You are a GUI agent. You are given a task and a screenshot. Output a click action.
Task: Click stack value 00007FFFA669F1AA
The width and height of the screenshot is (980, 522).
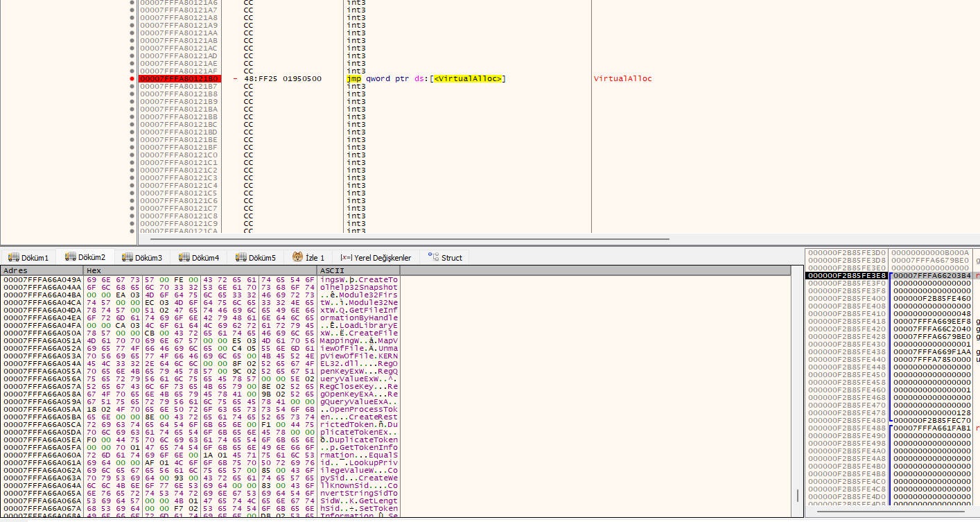931,352
